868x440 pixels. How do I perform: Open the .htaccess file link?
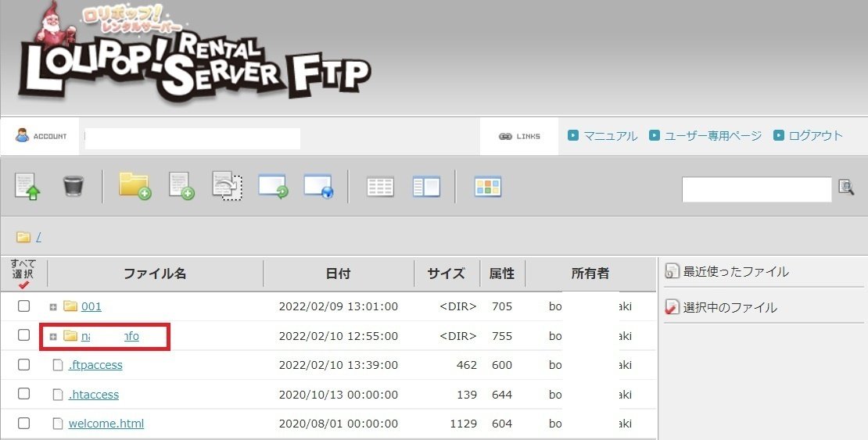point(94,395)
